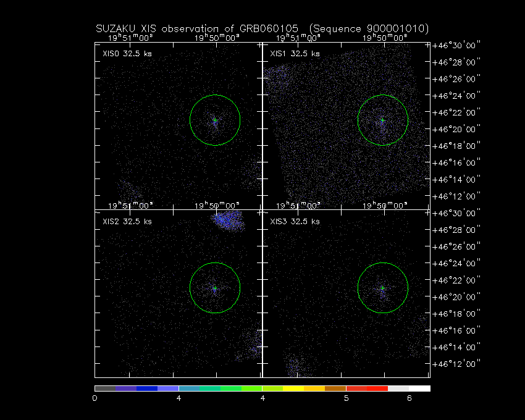Click declination +46°18'00" beside the XIS1 panel
Viewport: 525px width, 420px height.
pyautogui.click(x=456, y=146)
